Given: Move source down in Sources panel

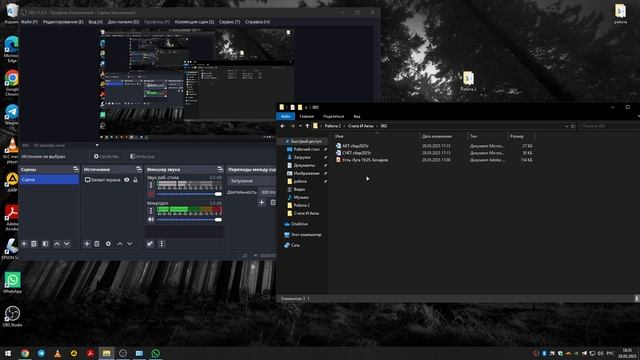Looking at the screenshot, I should [129, 244].
